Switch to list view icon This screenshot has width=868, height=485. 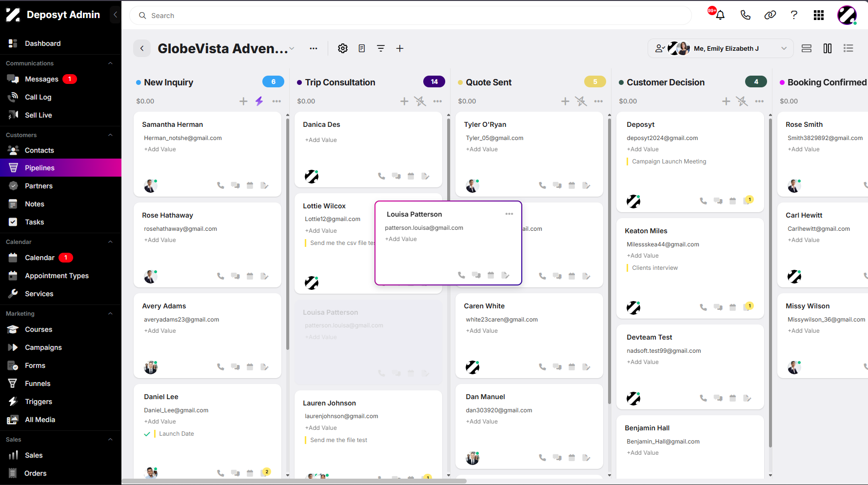point(848,48)
